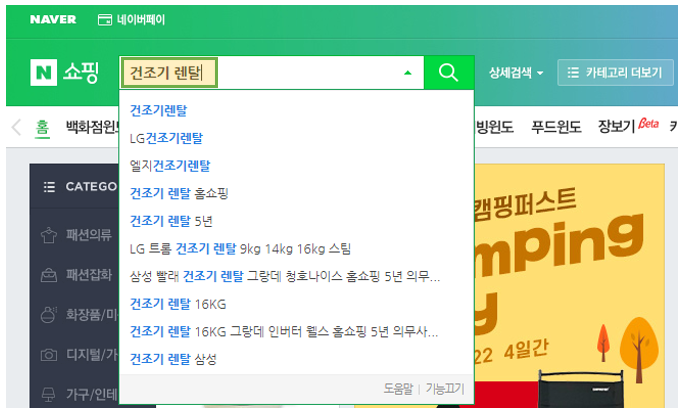
Task: Click the green search magnifier button
Action: (x=449, y=73)
